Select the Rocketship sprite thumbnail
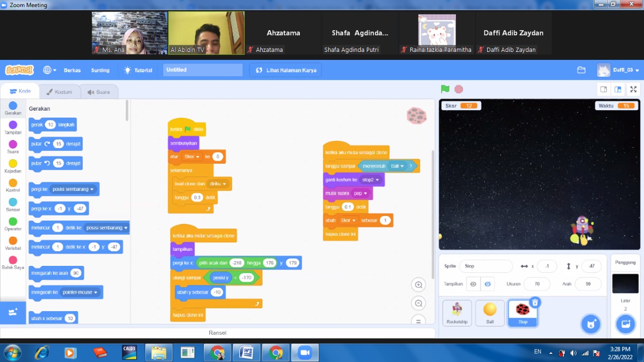Screen dimensions: 644x362 (x=457, y=313)
